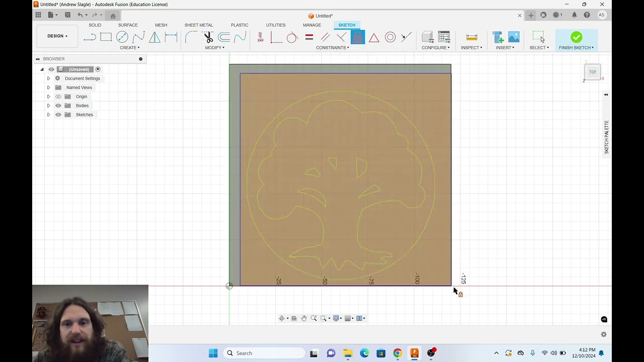
Task: Apply Horizontal/Vertical constraint
Action: coord(260,37)
